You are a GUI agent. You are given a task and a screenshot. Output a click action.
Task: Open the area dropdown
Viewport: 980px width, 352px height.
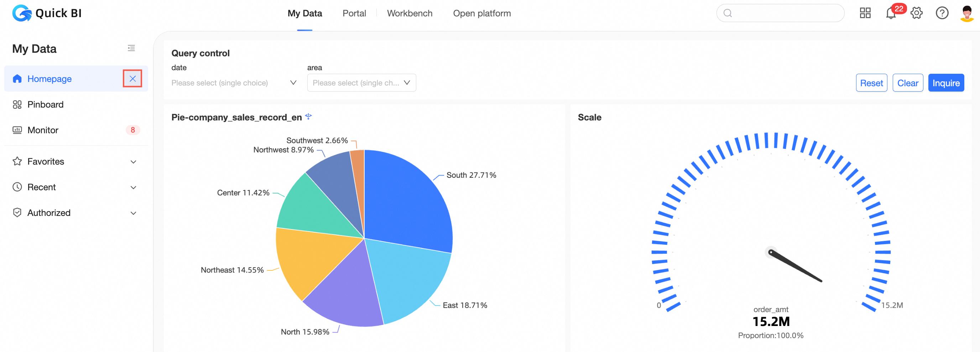[361, 83]
